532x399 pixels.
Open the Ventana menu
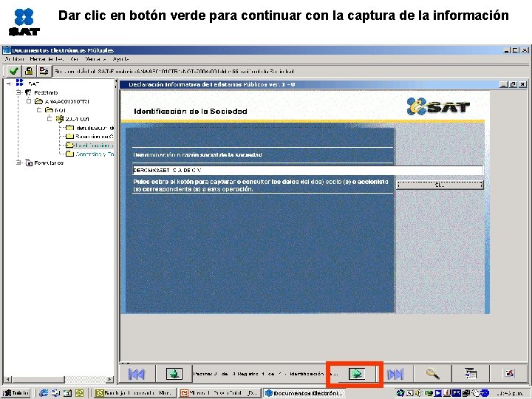tap(95, 59)
